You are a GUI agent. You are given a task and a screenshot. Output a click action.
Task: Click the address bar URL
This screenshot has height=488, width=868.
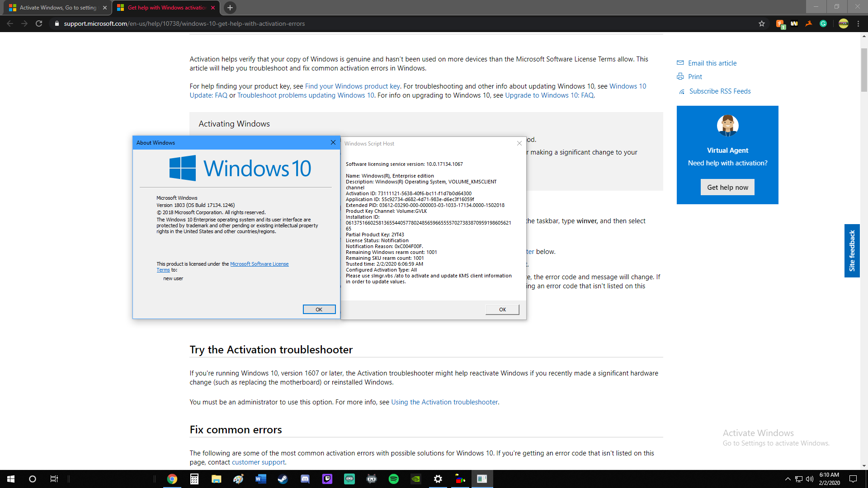[184, 23]
